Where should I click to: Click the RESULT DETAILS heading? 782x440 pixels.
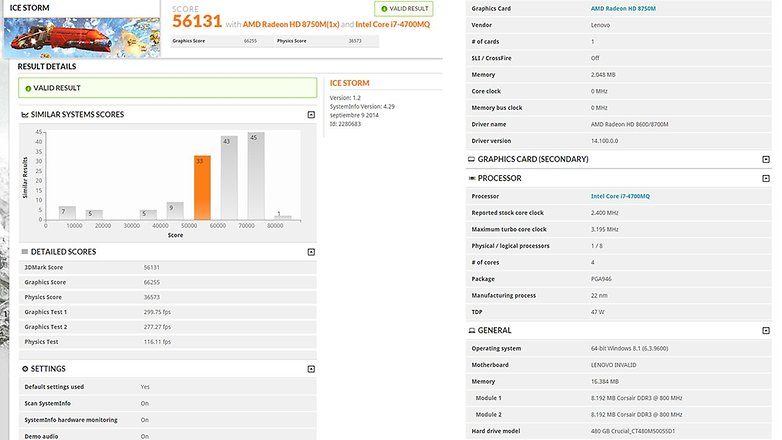47,67
